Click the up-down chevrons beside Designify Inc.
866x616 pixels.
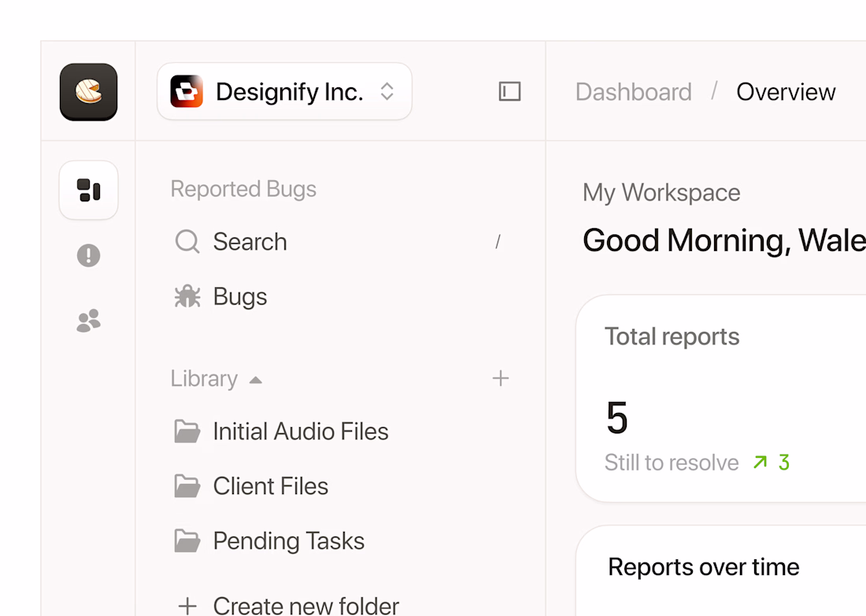pos(387,91)
